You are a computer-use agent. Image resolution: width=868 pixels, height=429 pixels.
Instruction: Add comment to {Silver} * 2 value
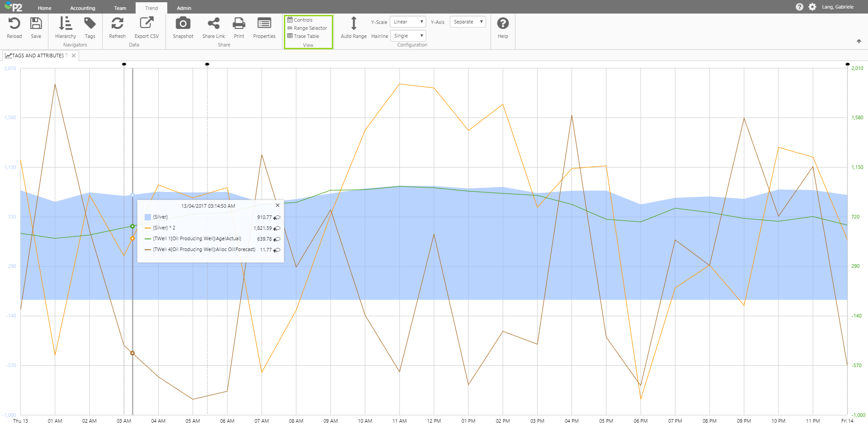(x=277, y=228)
